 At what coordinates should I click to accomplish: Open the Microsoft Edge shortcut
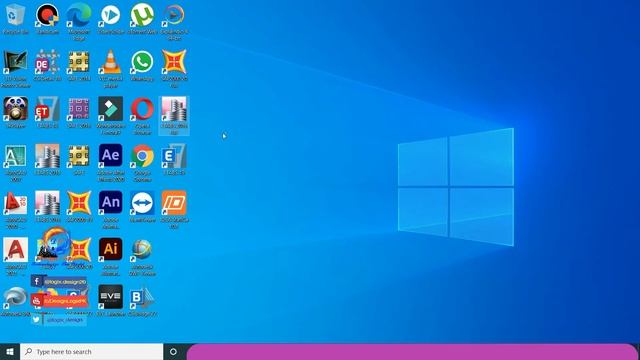pos(79,15)
